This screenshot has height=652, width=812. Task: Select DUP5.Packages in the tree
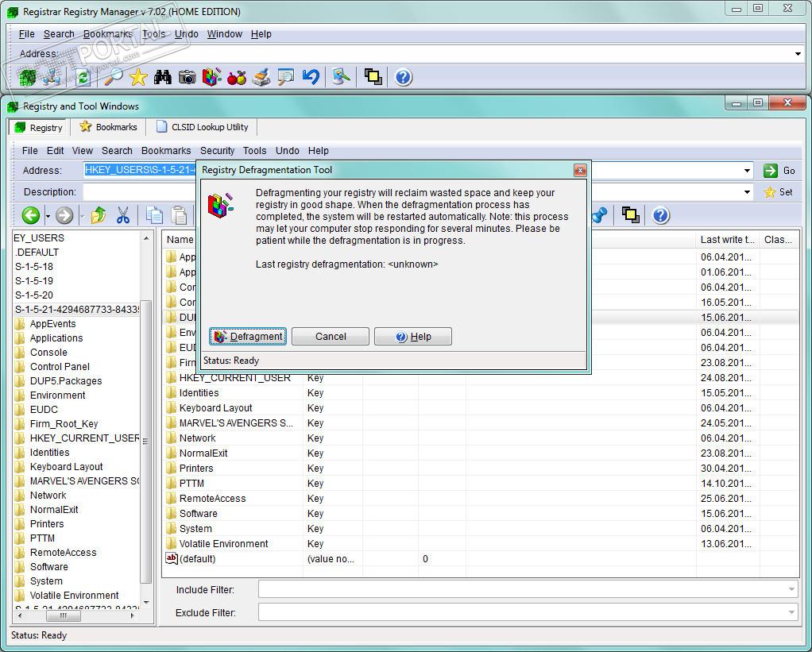coord(66,381)
